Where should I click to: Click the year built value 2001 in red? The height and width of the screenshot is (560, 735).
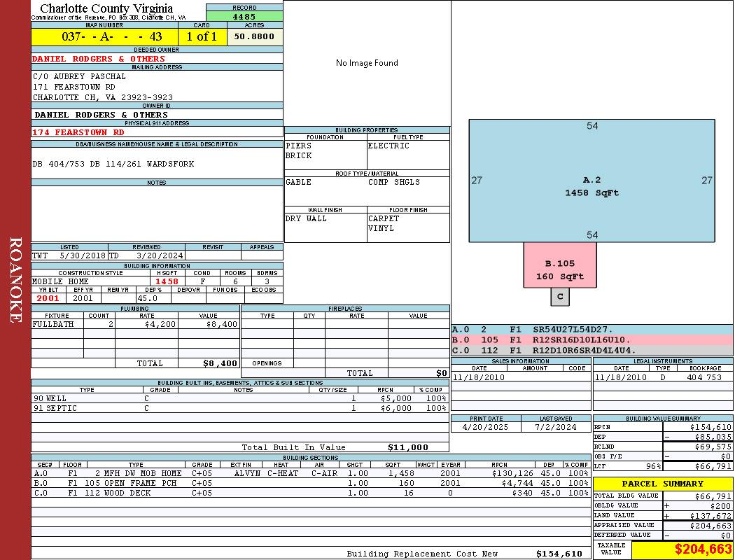tap(48, 298)
